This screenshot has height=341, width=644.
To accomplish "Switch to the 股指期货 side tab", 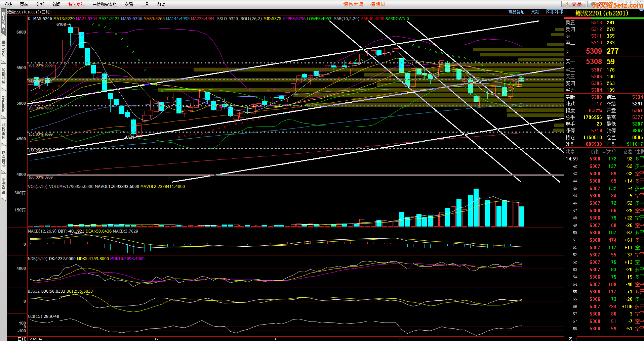I will 3,77.
